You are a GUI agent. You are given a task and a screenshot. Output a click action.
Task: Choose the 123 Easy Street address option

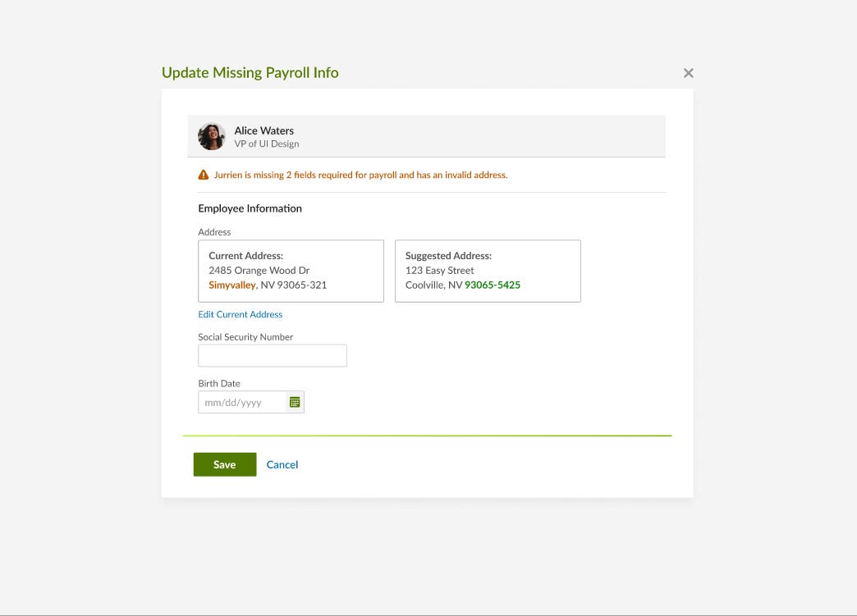click(440, 270)
